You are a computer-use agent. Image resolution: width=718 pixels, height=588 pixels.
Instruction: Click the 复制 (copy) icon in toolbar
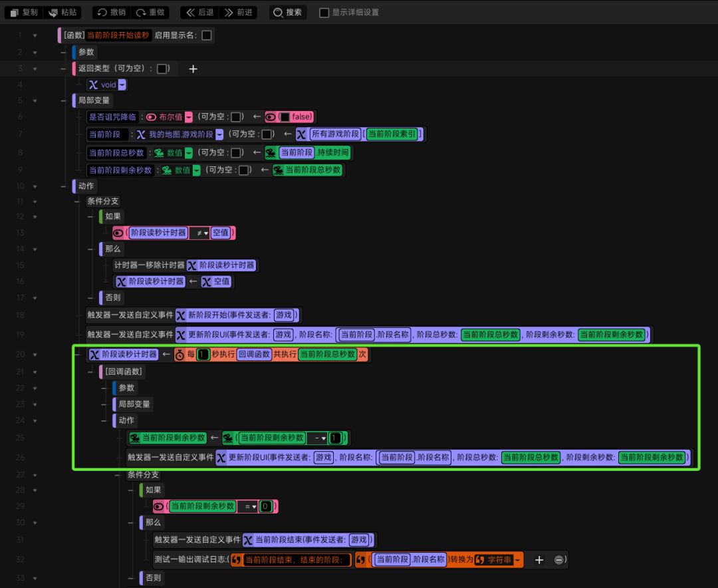tap(14, 13)
